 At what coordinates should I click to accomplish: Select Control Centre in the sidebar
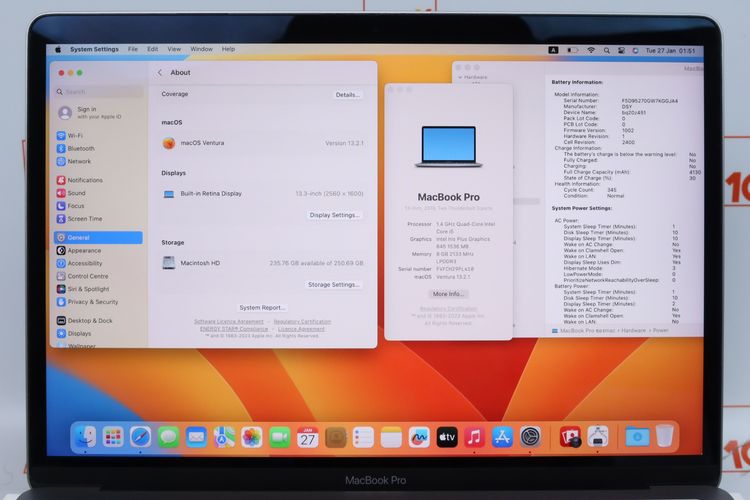[x=99, y=277]
